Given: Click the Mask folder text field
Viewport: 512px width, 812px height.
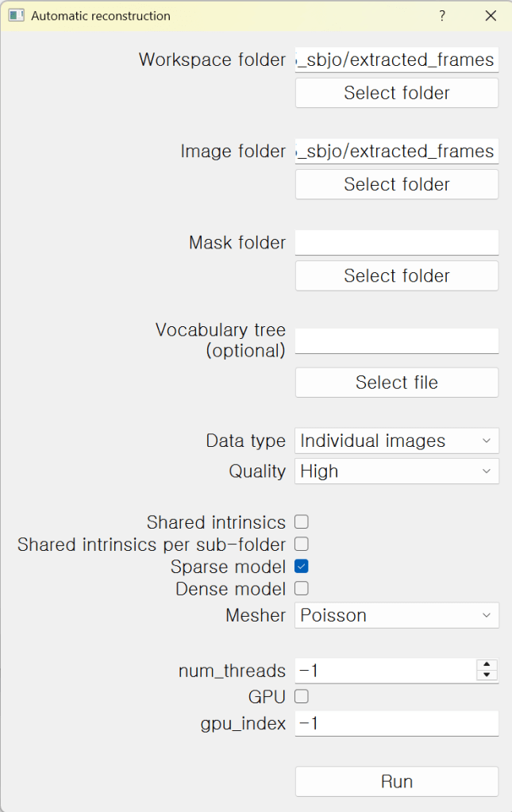Looking at the screenshot, I should [x=396, y=242].
